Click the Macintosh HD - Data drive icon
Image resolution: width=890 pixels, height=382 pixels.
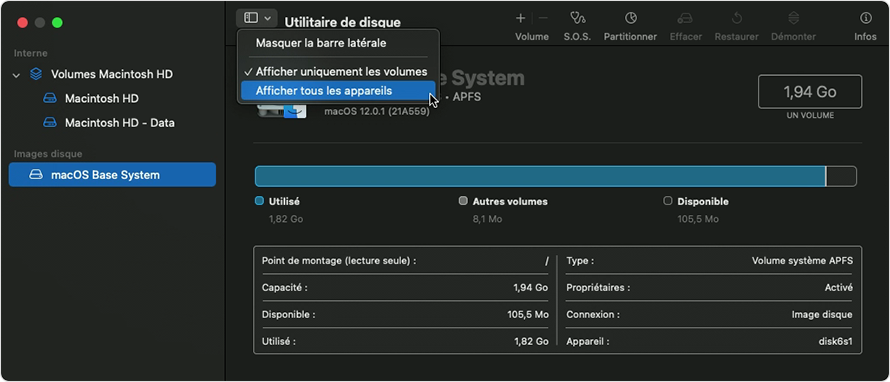tap(50, 123)
